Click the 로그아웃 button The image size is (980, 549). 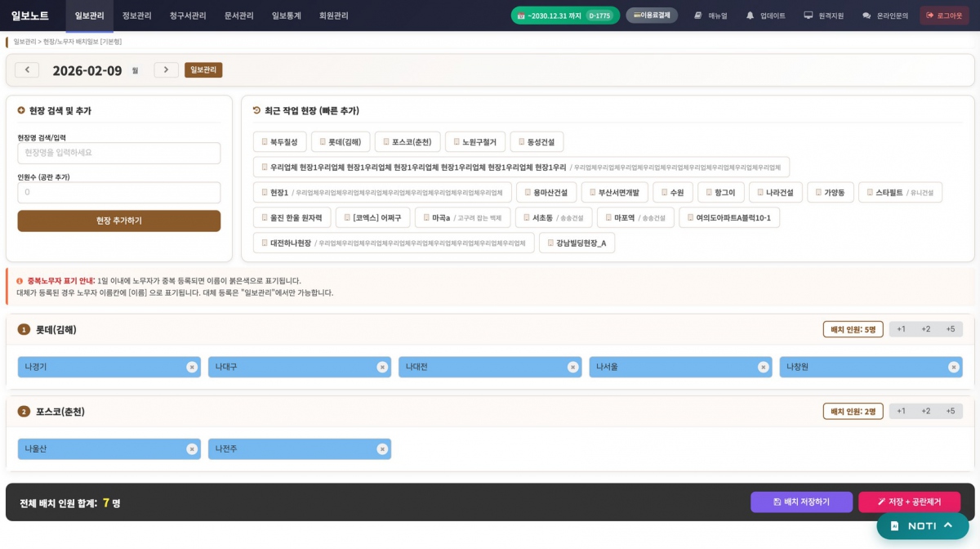pos(944,16)
